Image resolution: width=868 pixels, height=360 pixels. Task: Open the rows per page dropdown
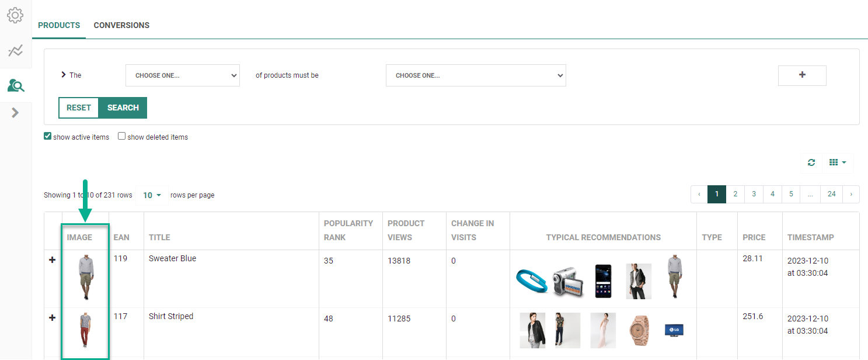pos(152,195)
